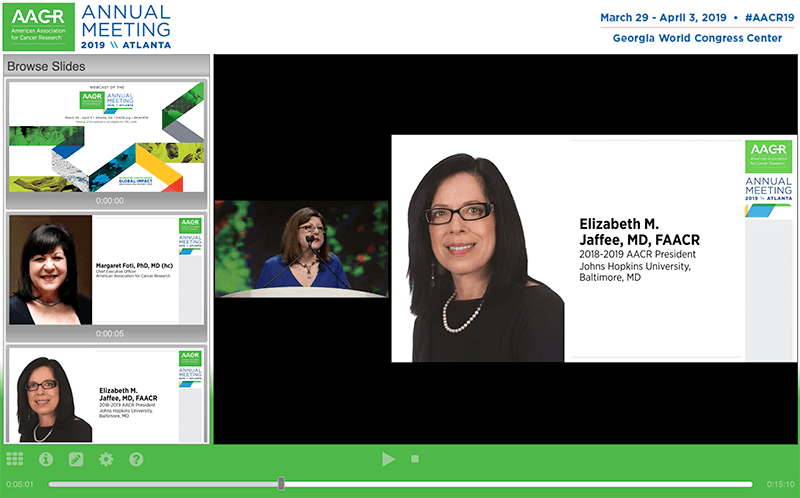Image resolution: width=800 pixels, height=498 pixels.
Task: Open the settings gear icon
Action: click(106, 459)
